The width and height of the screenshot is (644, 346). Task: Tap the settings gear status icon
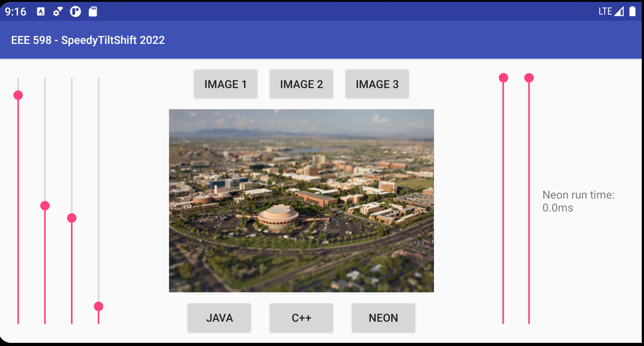pos(58,12)
